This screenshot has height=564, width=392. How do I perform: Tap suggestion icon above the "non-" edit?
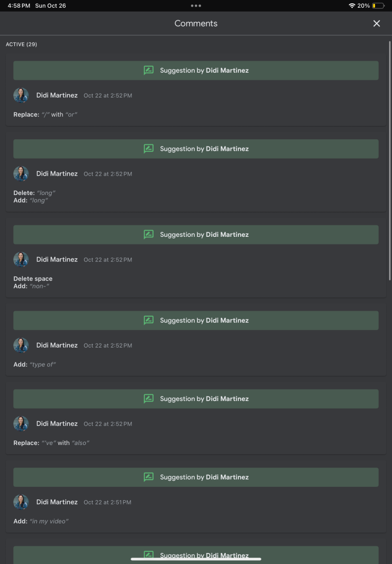point(149,235)
